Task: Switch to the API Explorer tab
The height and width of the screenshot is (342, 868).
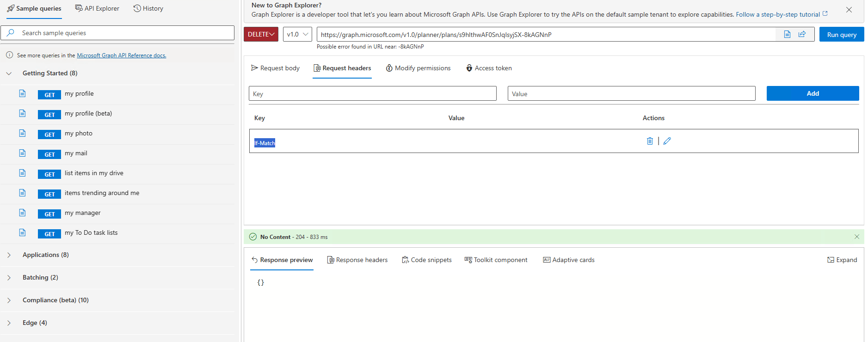Action: 97,8
